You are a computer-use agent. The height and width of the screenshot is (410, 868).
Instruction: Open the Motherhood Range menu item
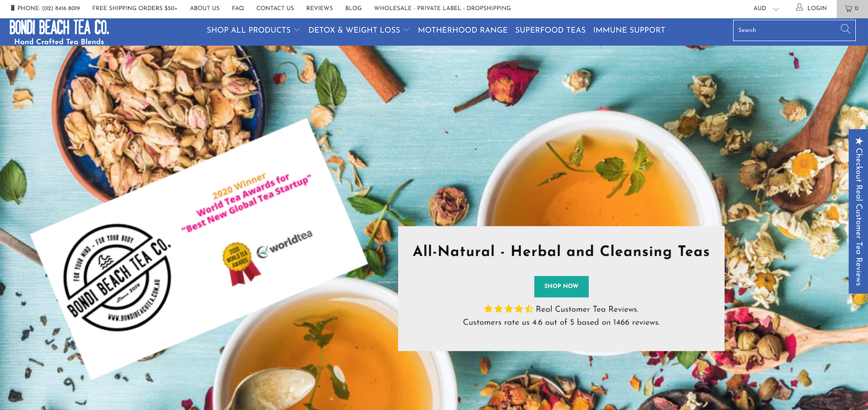(463, 30)
